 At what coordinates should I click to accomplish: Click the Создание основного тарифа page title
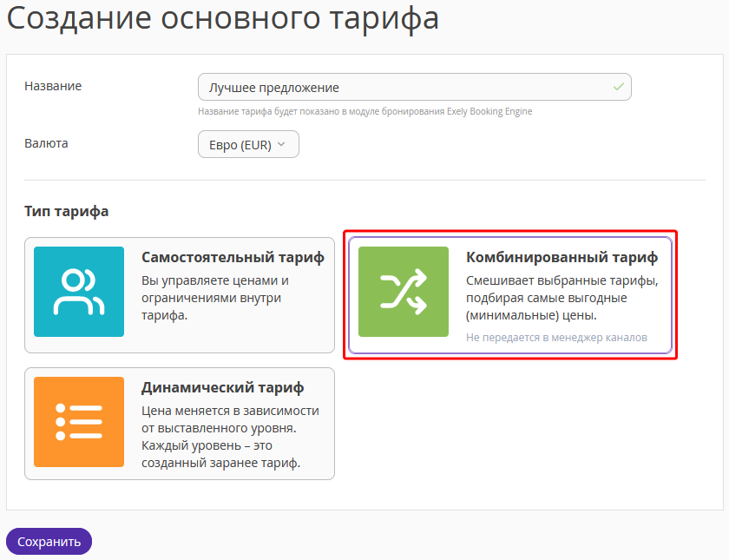point(223,18)
